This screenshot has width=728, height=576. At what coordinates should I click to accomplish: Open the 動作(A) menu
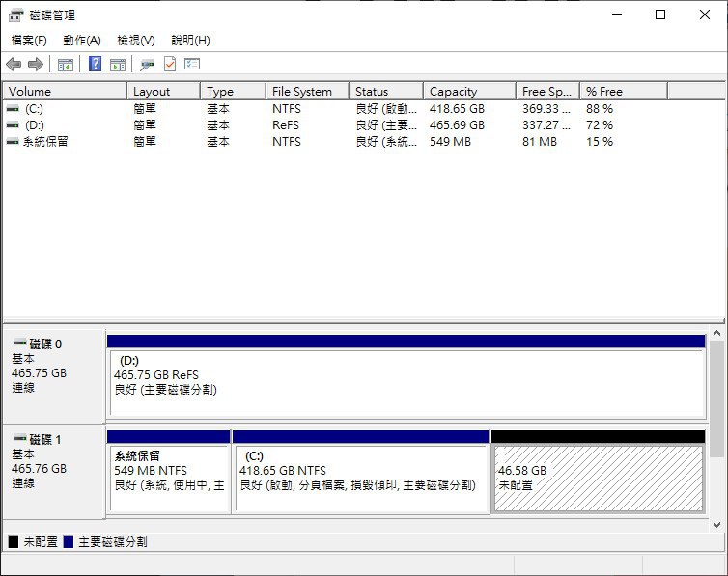(x=82, y=41)
